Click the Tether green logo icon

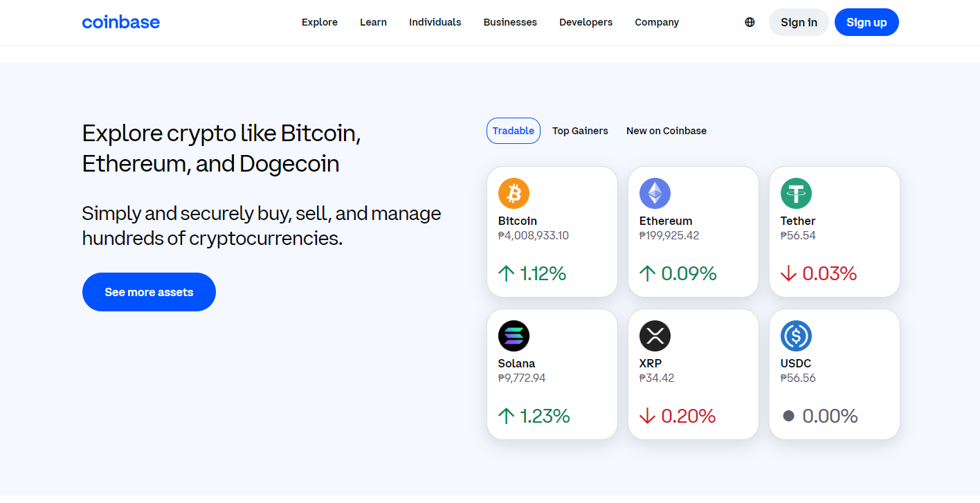(x=796, y=193)
